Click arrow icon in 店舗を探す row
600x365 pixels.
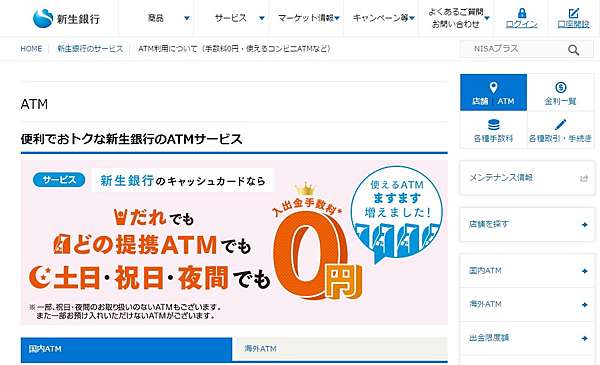[x=584, y=225]
